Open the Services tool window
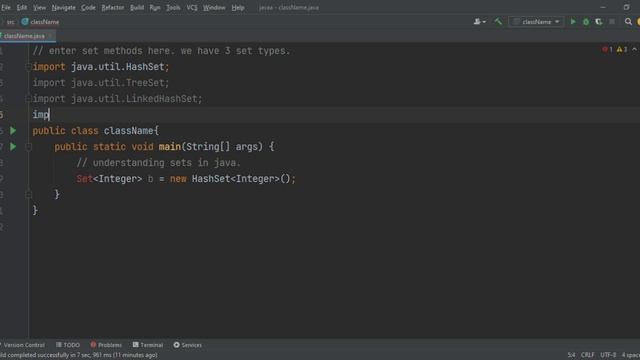The image size is (640, 360). pyautogui.click(x=187, y=345)
